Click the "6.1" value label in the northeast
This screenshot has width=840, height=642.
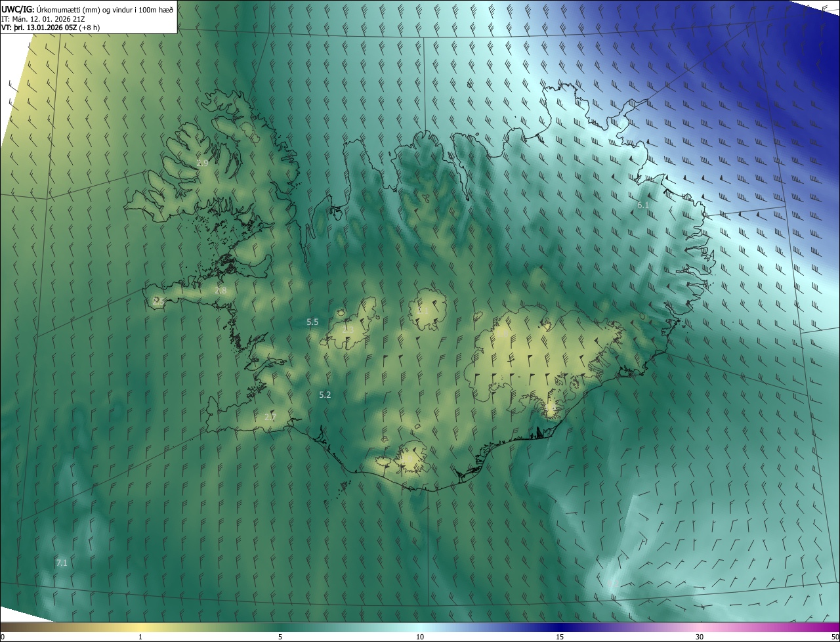643,205
